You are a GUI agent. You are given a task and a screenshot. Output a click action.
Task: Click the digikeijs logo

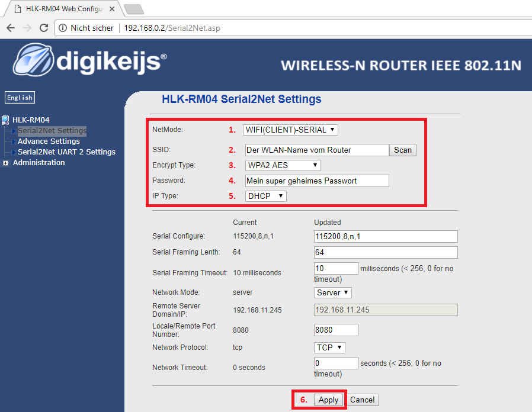90,60
